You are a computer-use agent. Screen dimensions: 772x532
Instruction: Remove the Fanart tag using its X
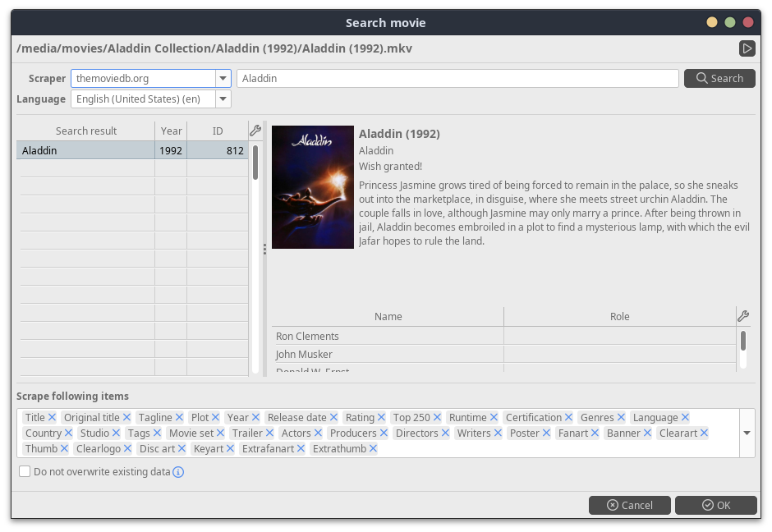pos(596,433)
